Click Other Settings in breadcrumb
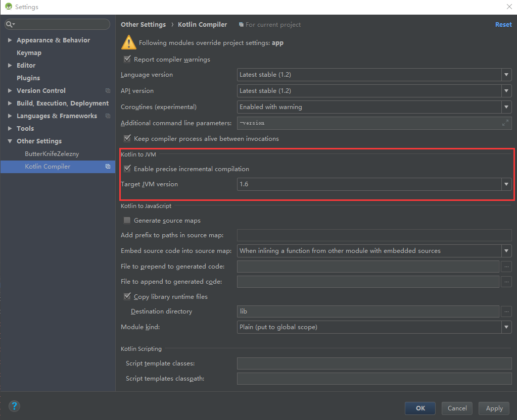This screenshot has height=420, width=517. click(x=143, y=25)
